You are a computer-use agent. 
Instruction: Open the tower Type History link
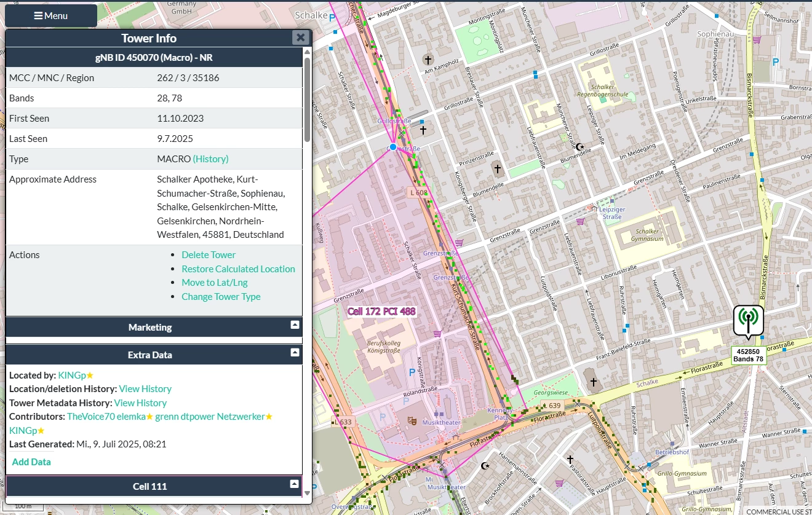pyautogui.click(x=210, y=159)
